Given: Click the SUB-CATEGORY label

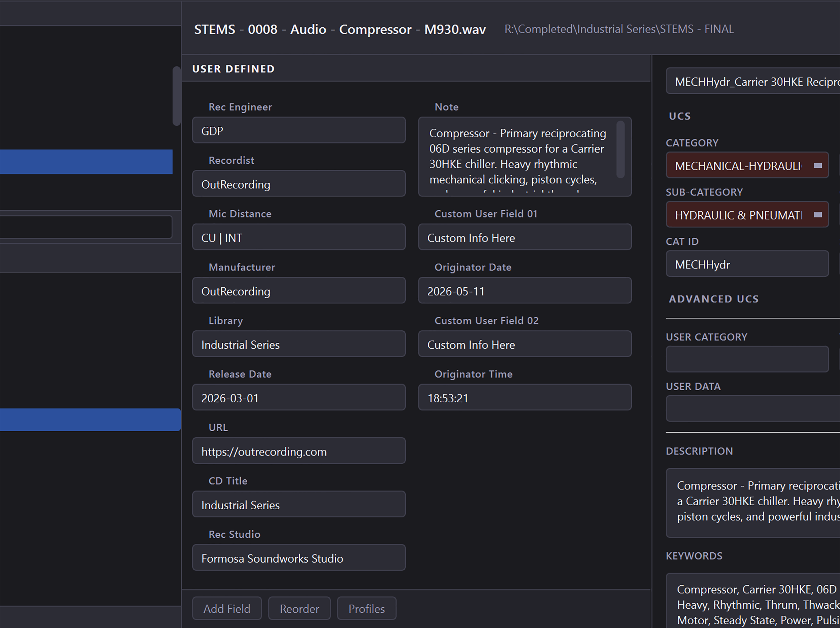Looking at the screenshot, I should tap(704, 192).
